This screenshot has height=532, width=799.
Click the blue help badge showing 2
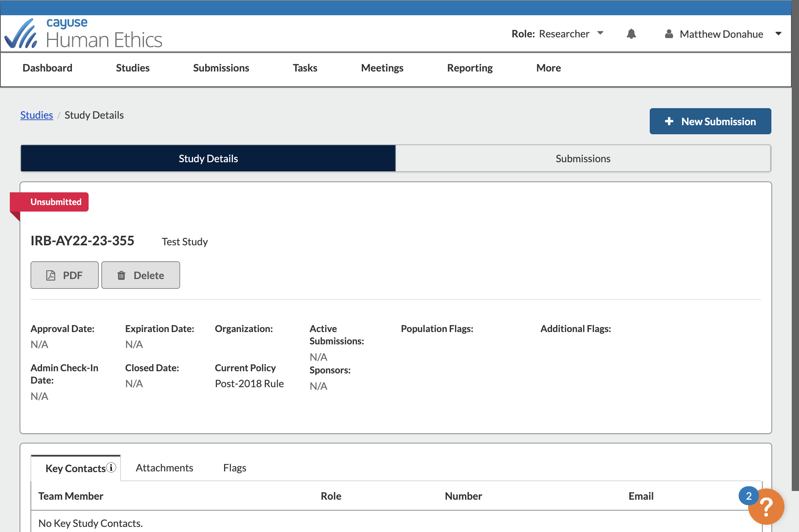(x=749, y=496)
